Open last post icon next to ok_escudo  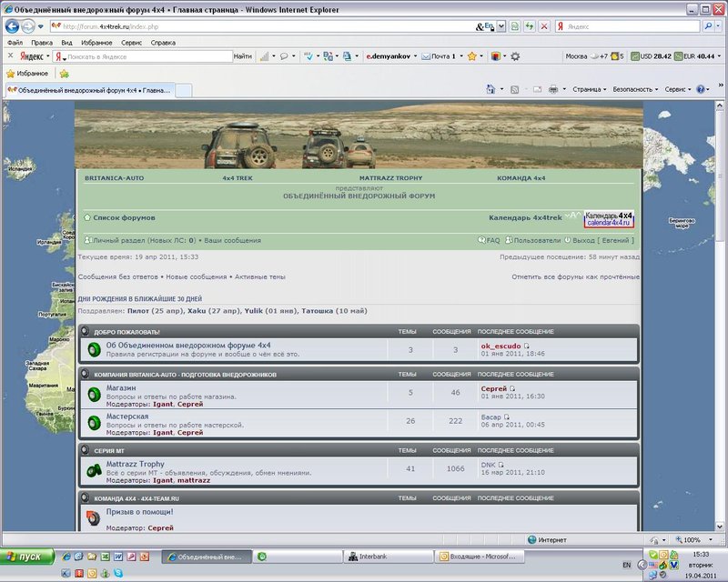click(x=527, y=346)
